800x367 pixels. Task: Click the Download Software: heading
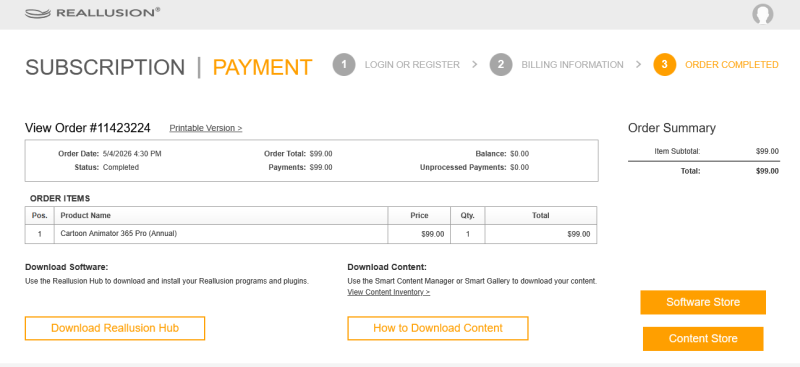click(67, 267)
